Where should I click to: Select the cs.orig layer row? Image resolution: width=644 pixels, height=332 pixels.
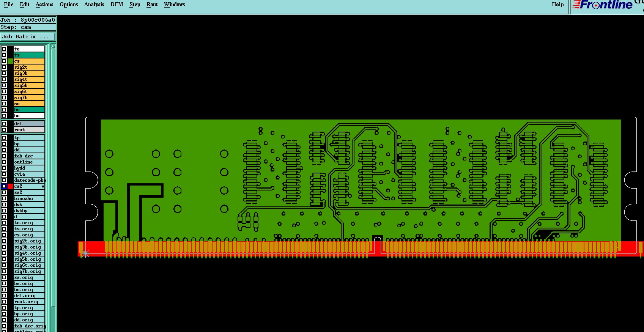coord(29,235)
